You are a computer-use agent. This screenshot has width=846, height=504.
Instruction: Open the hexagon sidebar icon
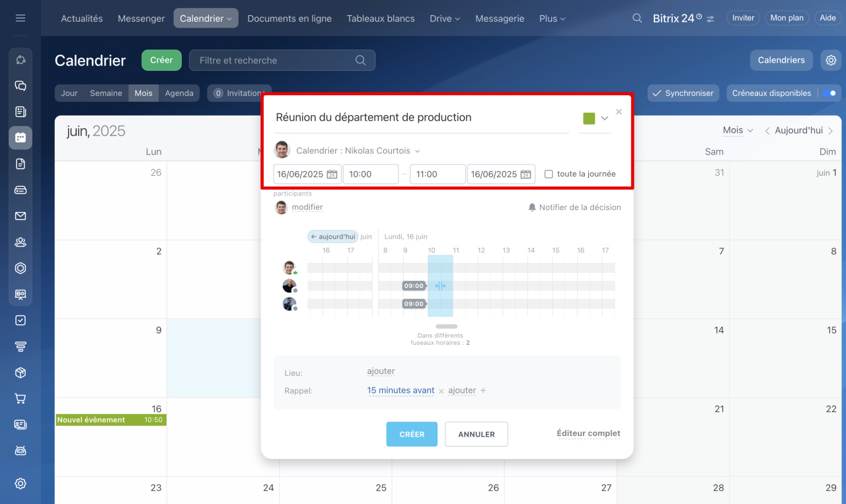coord(20,268)
